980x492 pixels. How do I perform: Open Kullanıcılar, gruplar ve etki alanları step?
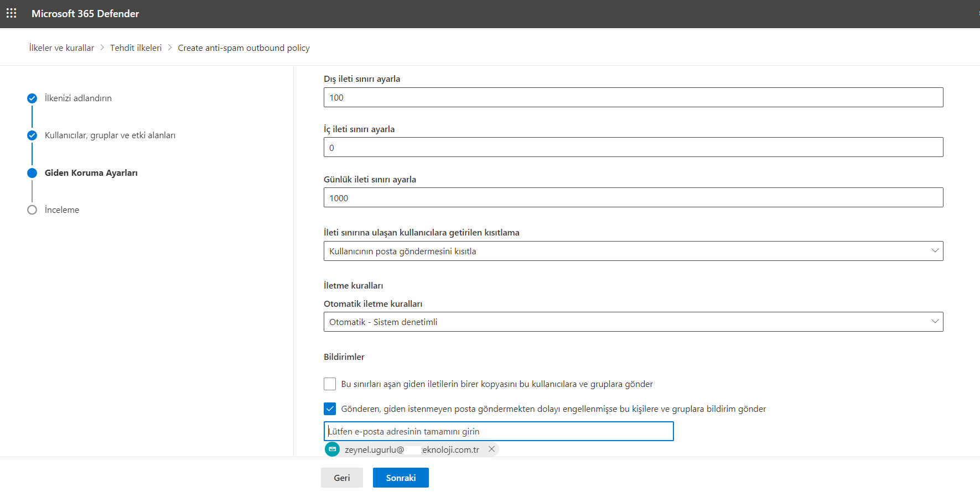point(110,135)
